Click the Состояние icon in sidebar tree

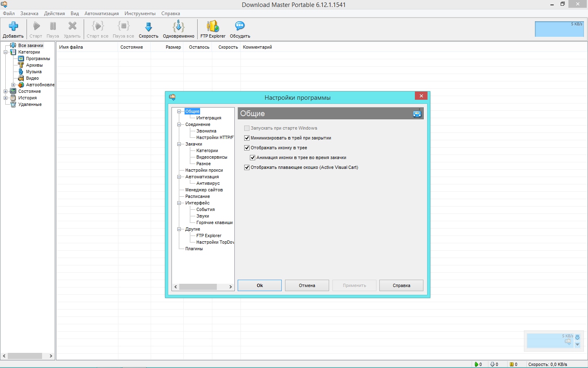coord(13,91)
